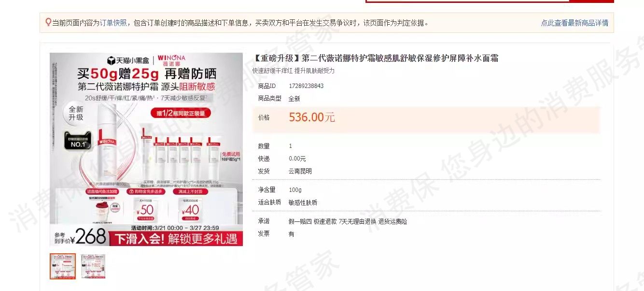Open the 订单快照 link in the notice
644x291 pixels.
[113, 23]
